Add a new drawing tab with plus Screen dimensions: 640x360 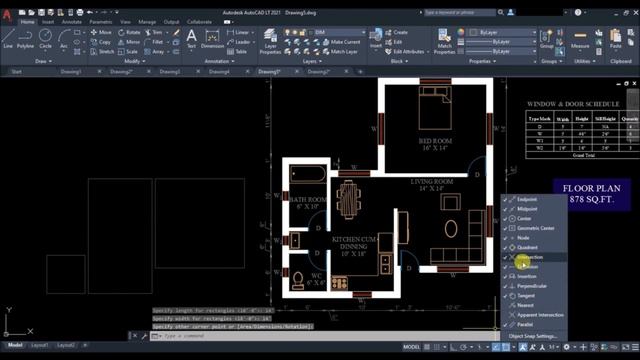pyautogui.click(x=360, y=71)
